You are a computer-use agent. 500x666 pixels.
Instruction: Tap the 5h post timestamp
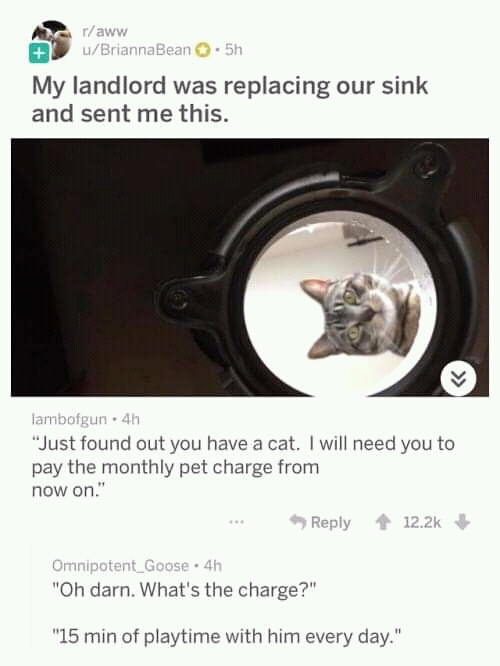[x=233, y=50]
